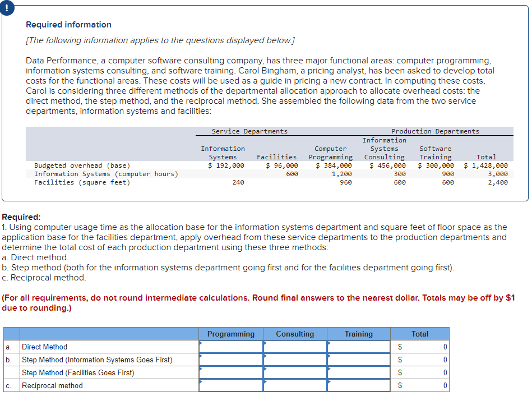Click the $ 384,000 Computer Programming value
Image resolution: width=532 pixels, height=396 pixels.
coord(334,165)
